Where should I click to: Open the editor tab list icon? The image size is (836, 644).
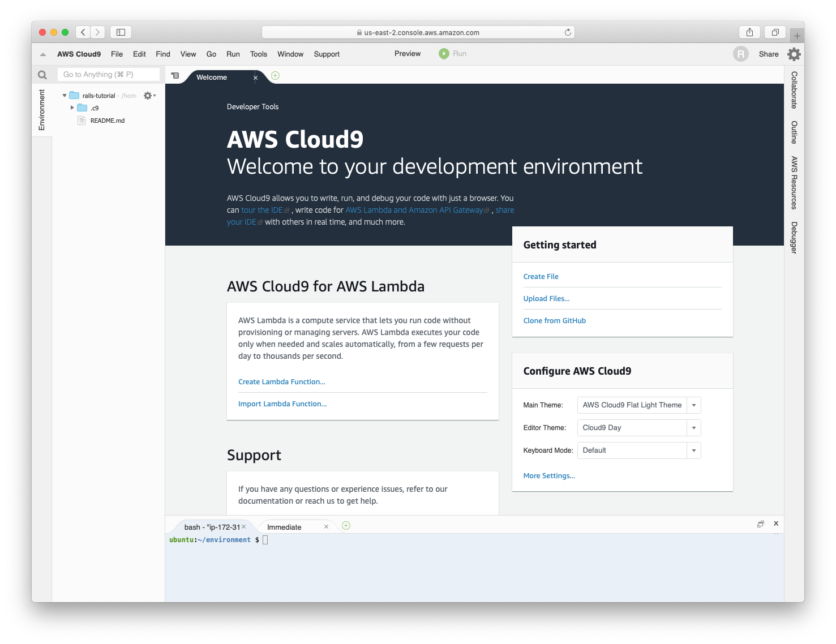175,75
